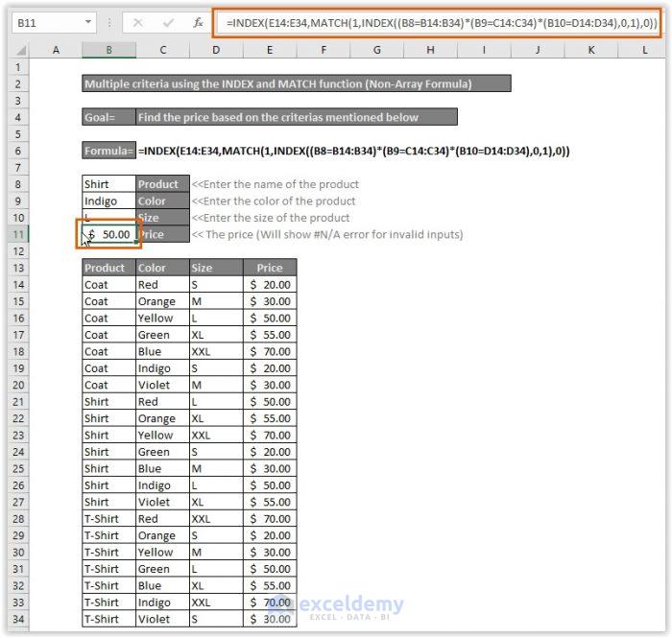
Task: Click cell E18 showing $ 70.00
Action: (270, 351)
